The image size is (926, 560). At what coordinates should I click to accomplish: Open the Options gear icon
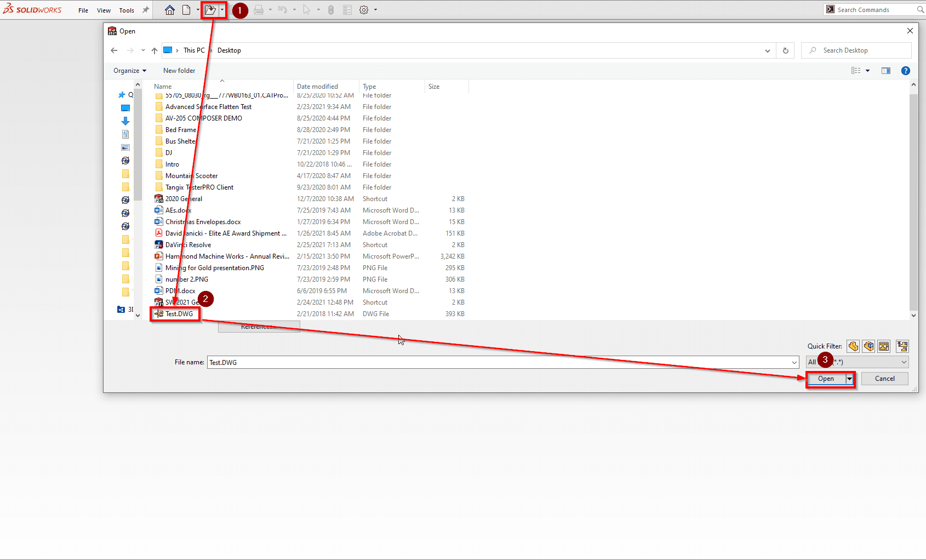pos(364,10)
